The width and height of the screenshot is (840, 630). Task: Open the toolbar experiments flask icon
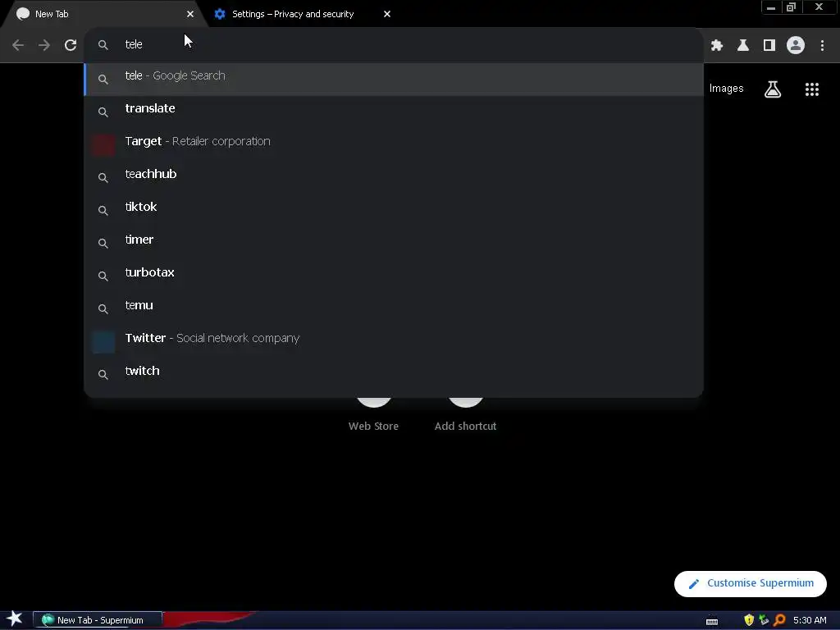[743, 45]
